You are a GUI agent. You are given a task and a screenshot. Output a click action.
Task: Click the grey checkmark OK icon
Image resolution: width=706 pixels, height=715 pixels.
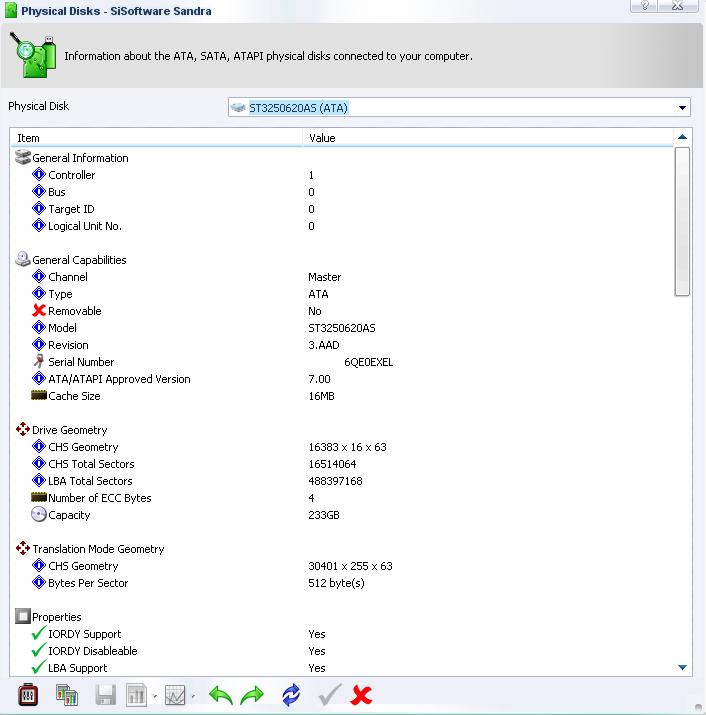[330, 695]
